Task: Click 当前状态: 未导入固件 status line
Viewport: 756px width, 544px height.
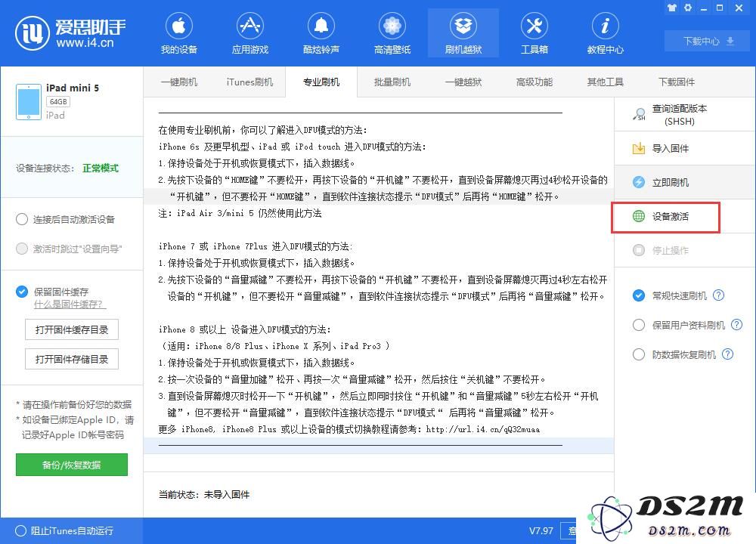Action: 204,494
